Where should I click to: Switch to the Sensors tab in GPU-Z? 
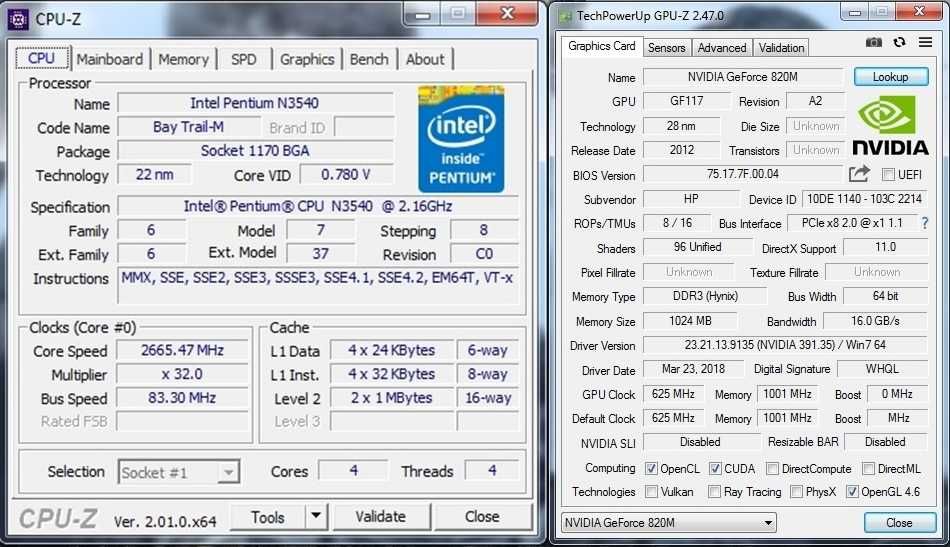(x=666, y=48)
